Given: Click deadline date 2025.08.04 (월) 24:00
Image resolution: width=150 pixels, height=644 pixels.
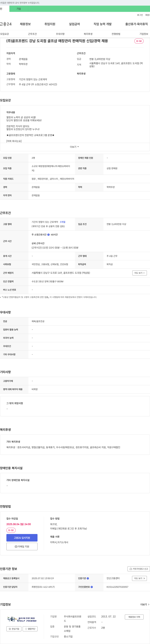Looking at the screenshot, I should [x=18, y=524].
